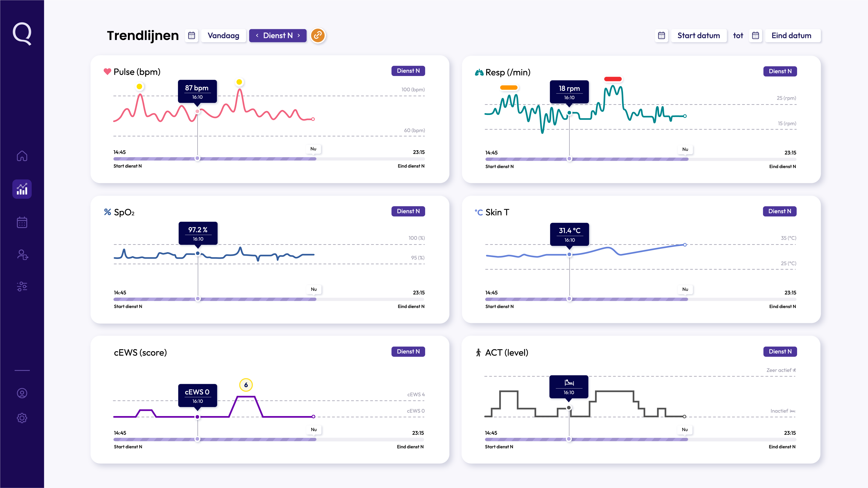Viewport: 868px width, 488px height.
Task: Open the home page from sidebar
Action: point(22,156)
